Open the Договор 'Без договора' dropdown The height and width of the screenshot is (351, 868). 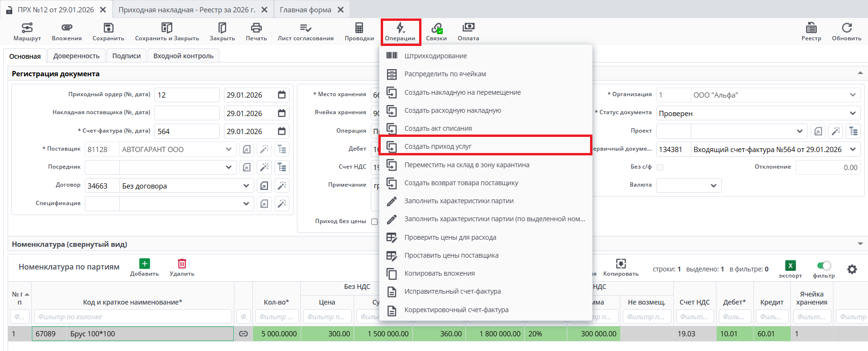246,186
